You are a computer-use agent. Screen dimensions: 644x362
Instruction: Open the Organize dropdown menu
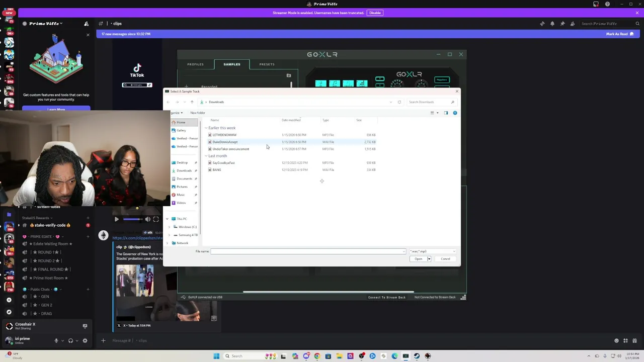click(x=177, y=113)
